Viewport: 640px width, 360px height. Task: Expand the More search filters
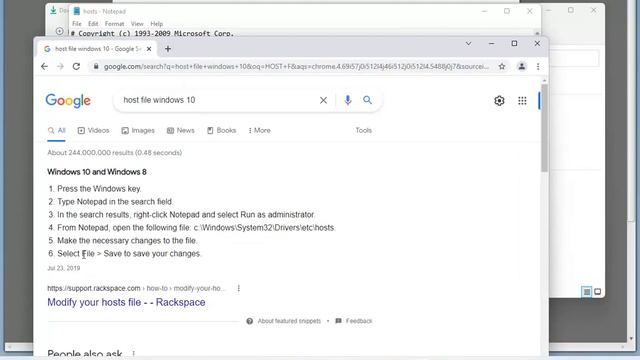tap(260, 131)
